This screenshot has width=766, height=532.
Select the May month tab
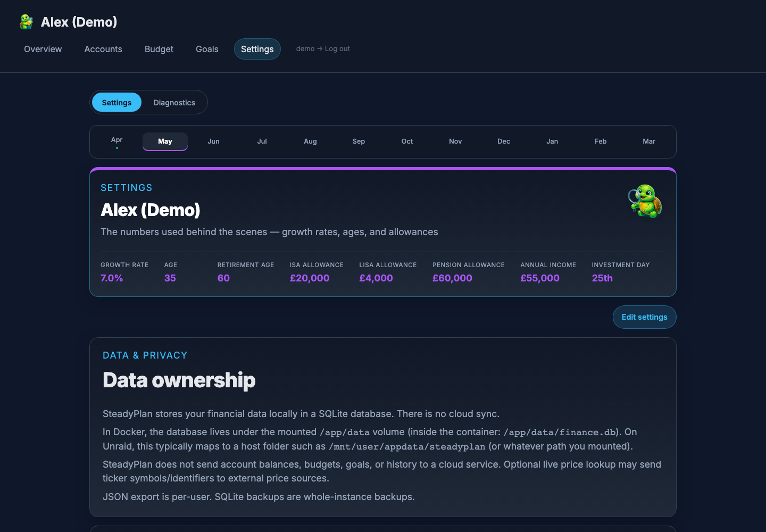[165, 142]
